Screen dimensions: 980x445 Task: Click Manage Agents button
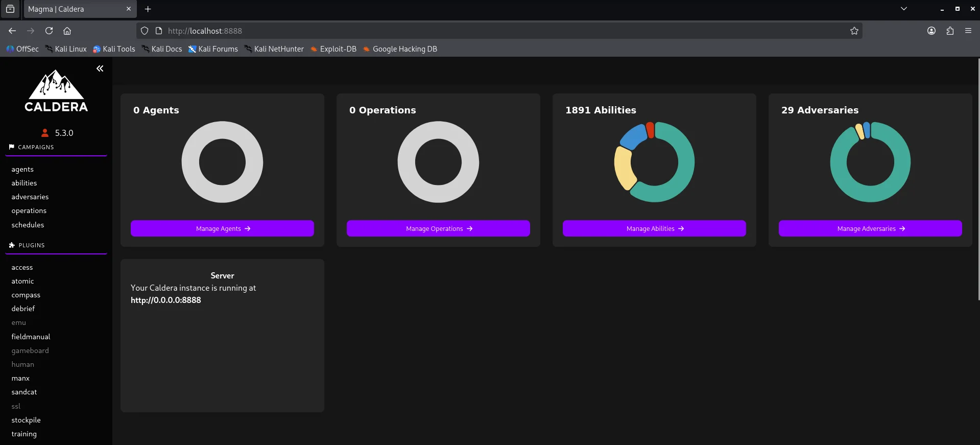coord(222,228)
